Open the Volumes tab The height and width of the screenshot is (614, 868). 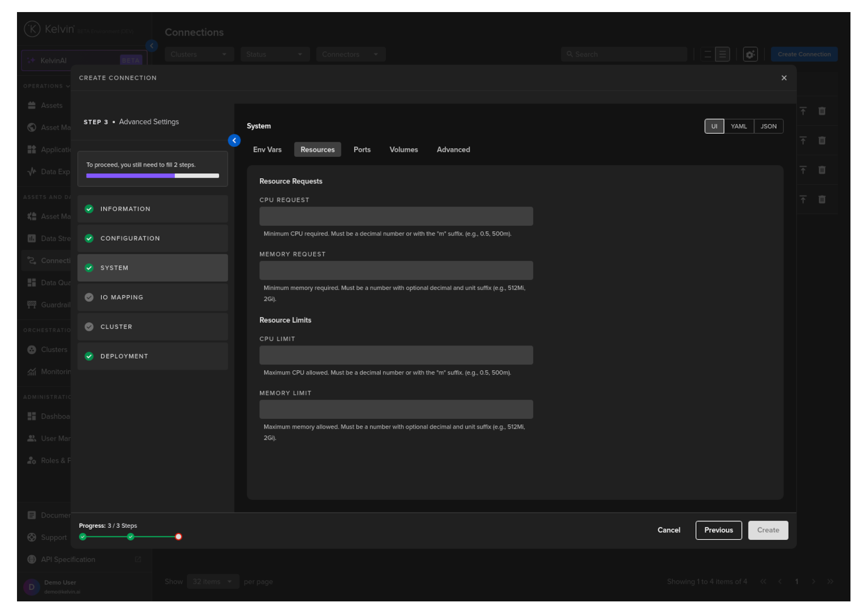(x=403, y=150)
